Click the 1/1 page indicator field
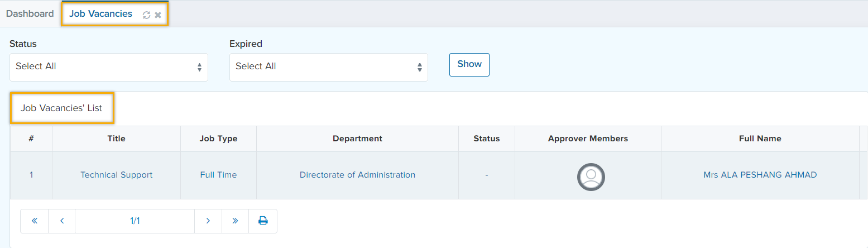Viewport: 868px width, 248px height. [x=135, y=221]
